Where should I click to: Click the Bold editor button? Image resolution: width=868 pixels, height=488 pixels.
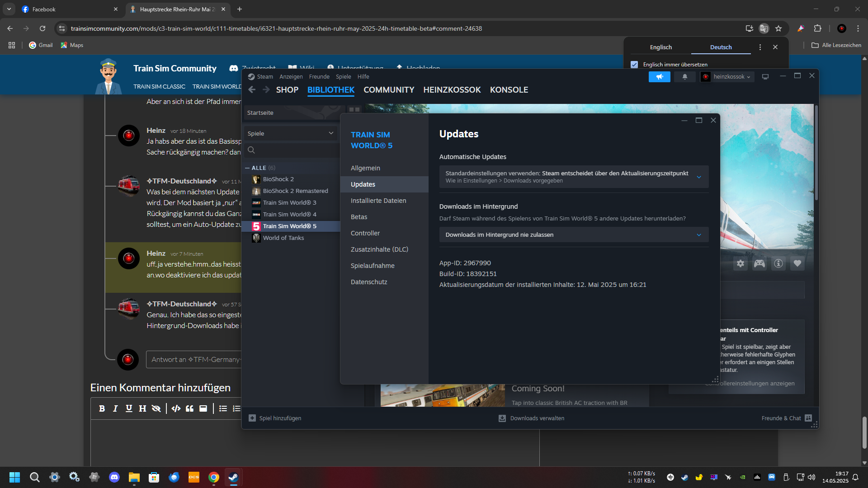point(102,408)
